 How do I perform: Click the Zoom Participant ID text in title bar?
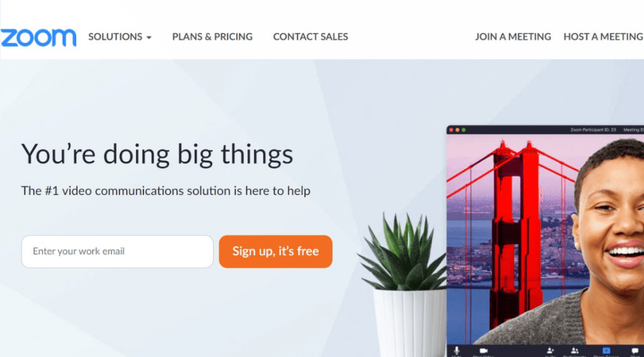(593, 129)
